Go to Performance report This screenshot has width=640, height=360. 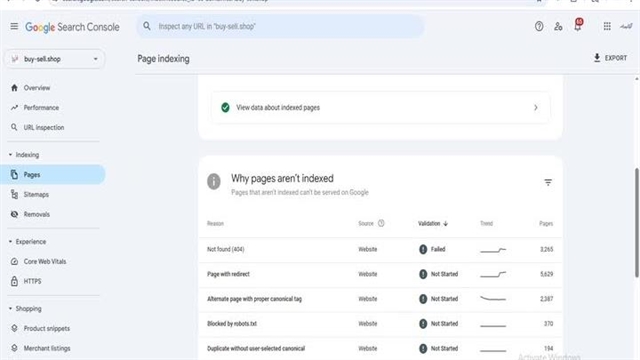[41, 108]
